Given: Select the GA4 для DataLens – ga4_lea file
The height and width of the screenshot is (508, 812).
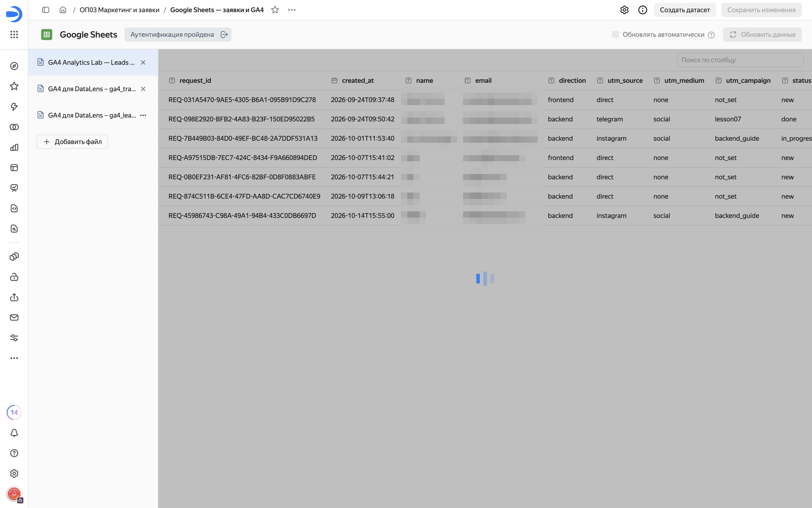Looking at the screenshot, I should pyautogui.click(x=93, y=115).
